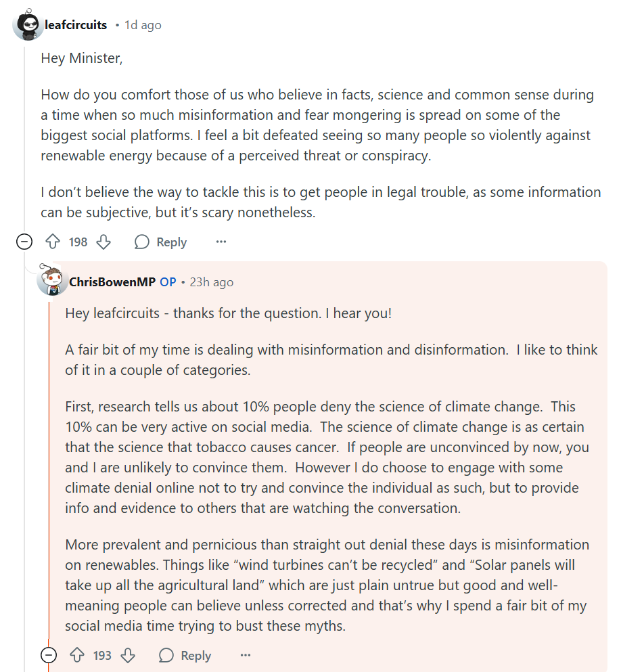This screenshot has height=672, width=621.
Task: Reply to leafcircuits comment
Action: click(x=161, y=242)
